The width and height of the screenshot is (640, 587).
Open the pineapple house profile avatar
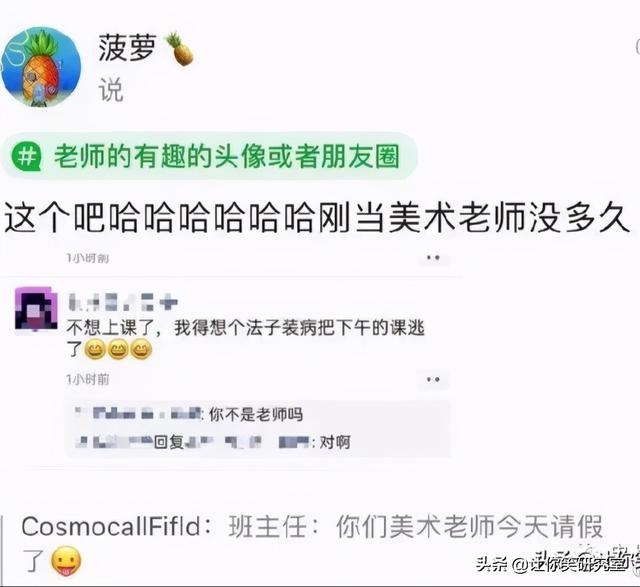pyautogui.click(x=41, y=67)
